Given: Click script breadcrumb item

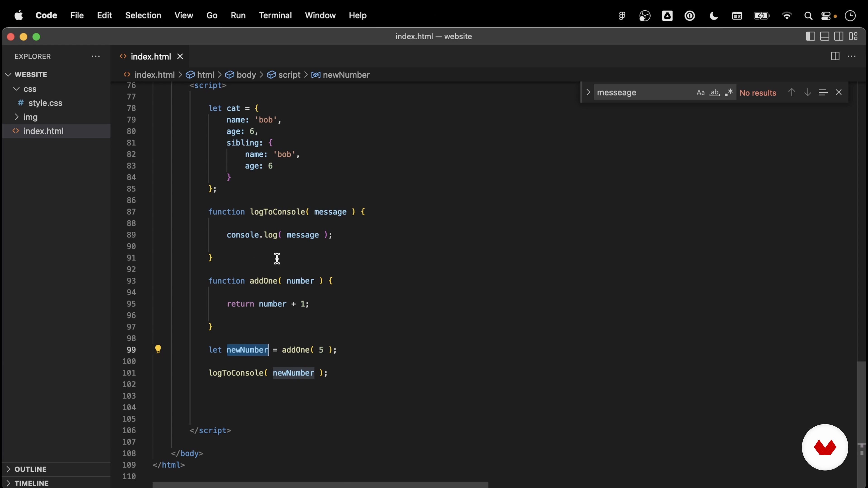Looking at the screenshot, I should pos(289,75).
